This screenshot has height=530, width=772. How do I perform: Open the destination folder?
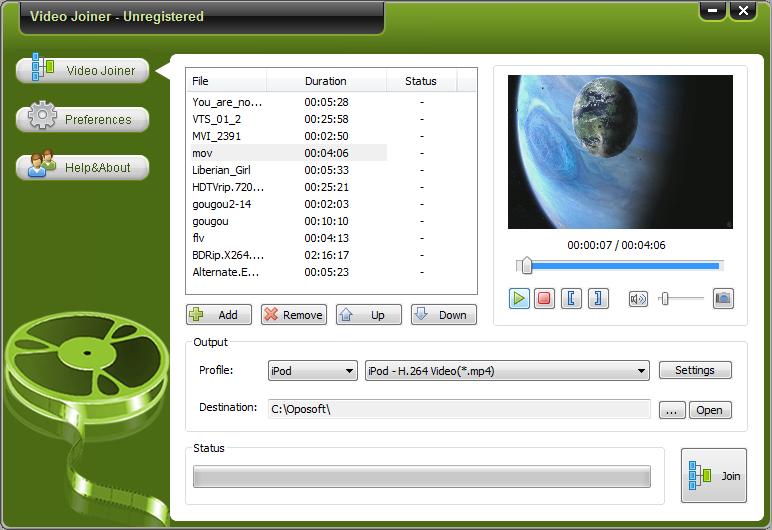(710, 410)
